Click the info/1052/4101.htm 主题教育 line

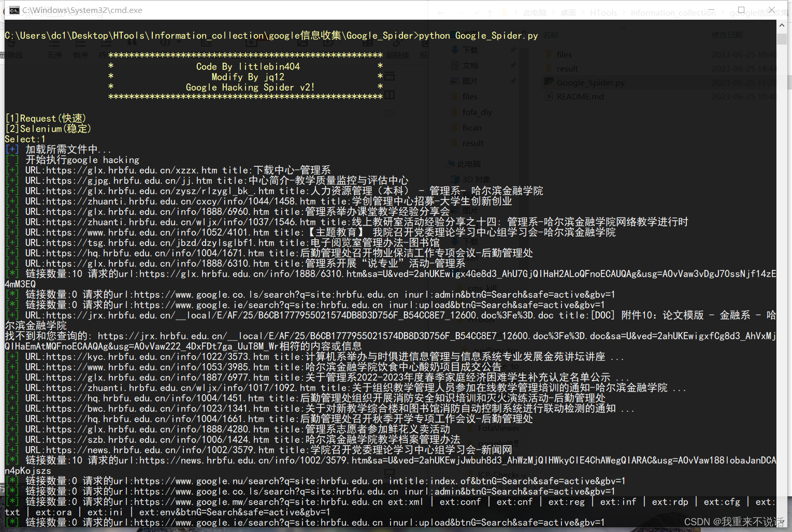pyautogui.click(x=310, y=232)
